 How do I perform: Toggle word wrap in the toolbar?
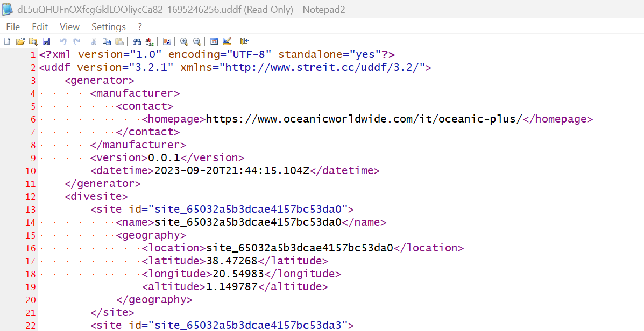(x=167, y=41)
